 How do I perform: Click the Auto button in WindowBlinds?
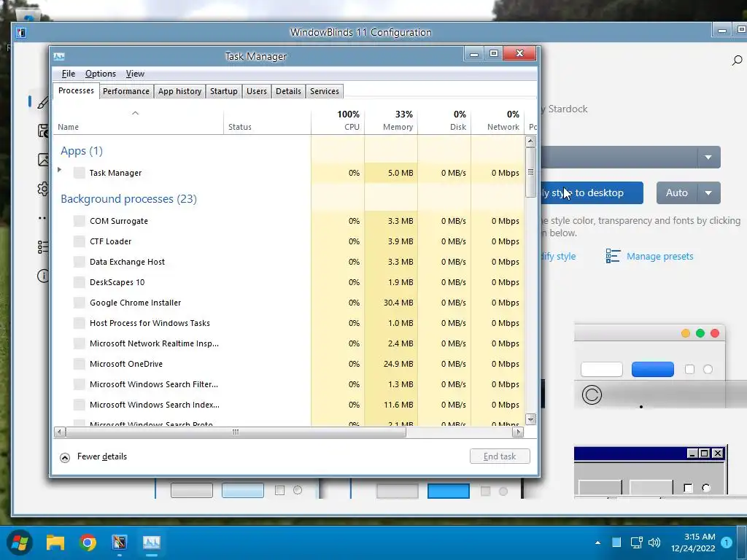677,192
